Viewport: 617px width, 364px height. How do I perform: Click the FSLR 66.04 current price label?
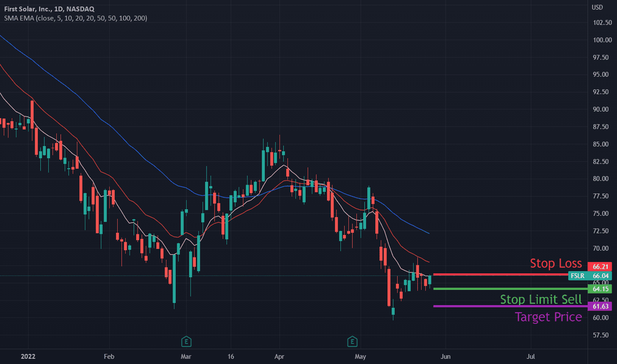click(x=590, y=276)
